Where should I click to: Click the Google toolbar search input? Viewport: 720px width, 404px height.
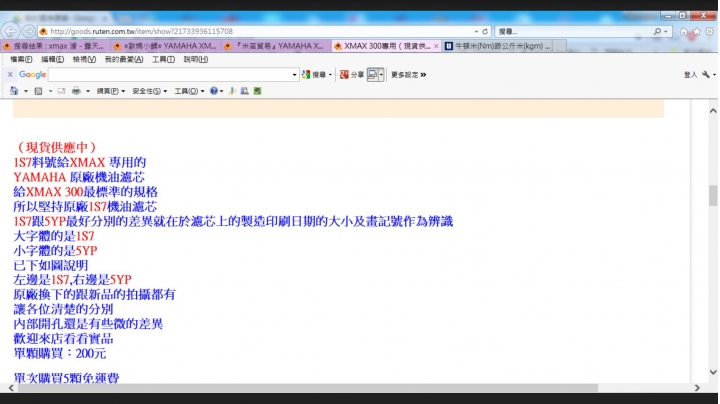pos(173,74)
